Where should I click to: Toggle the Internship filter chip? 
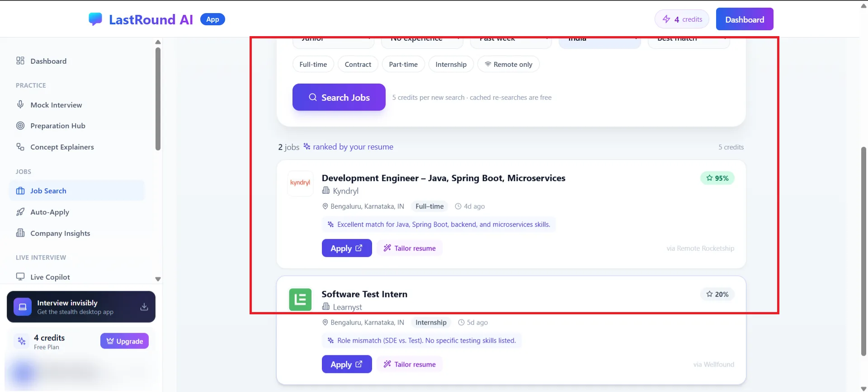[x=451, y=64]
